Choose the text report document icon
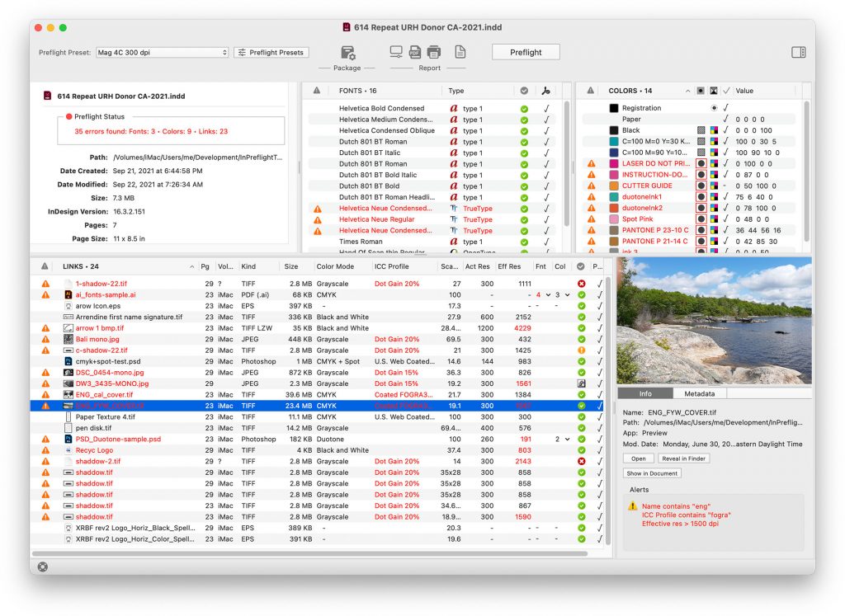845x616 pixels. coord(460,51)
